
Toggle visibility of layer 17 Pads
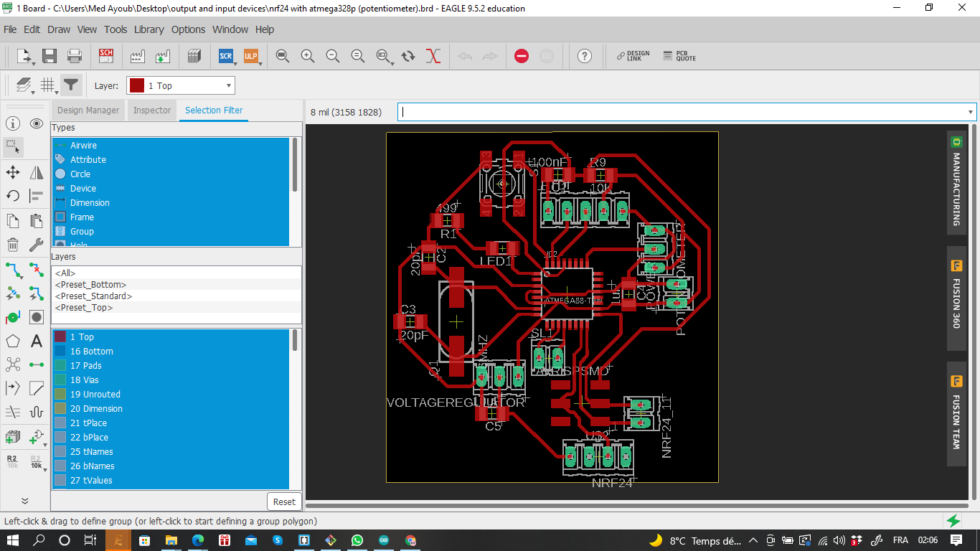pyautogui.click(x=60, y=365)
